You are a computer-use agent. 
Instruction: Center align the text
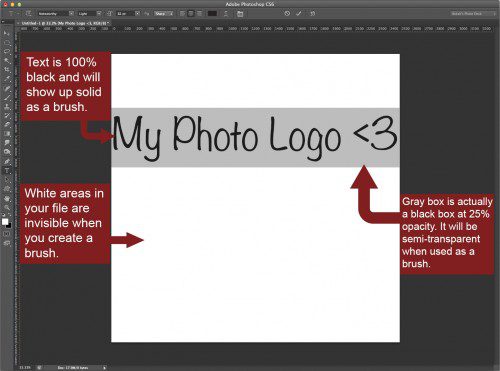pos(191,14)
